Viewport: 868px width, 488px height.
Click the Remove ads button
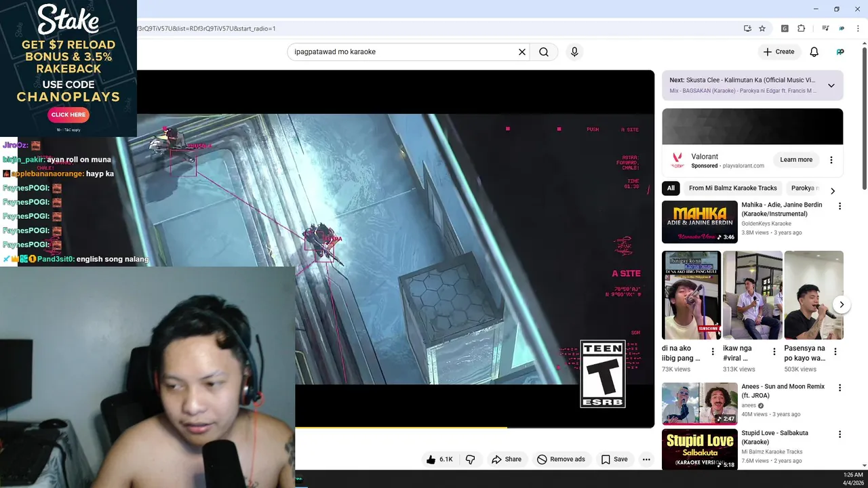[561, 460]
